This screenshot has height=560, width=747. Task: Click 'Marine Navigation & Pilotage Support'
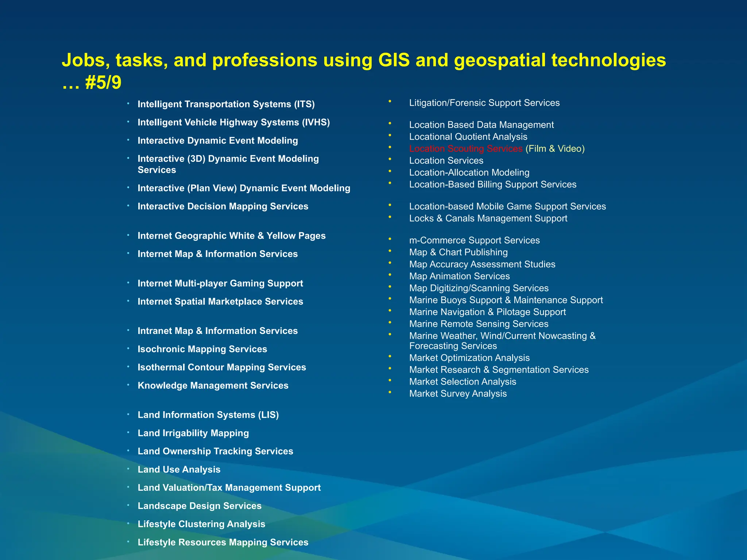487,312
